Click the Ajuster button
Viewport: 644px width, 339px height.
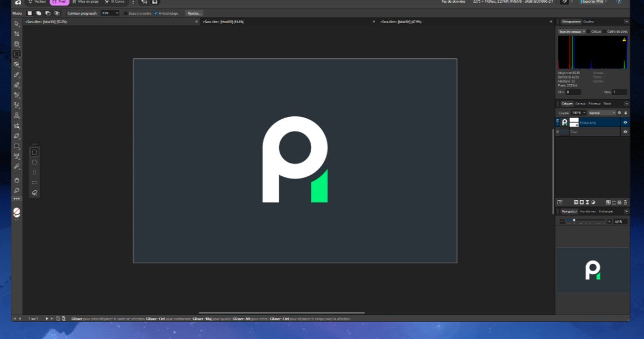pyautogui.click(x=194, y=13)
